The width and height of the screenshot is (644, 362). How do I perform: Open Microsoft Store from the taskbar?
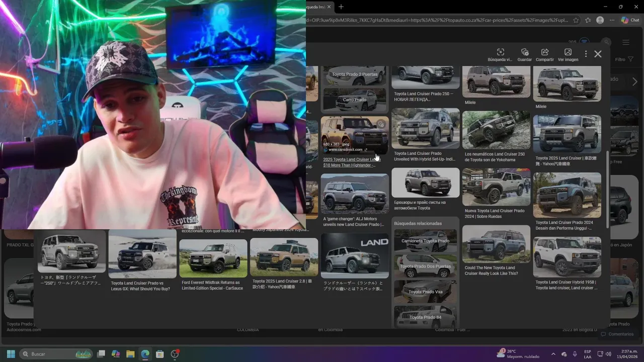[160, 354]
